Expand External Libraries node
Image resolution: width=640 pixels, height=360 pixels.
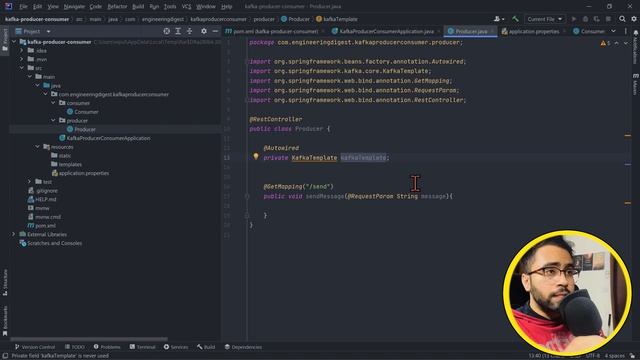[x=14, y=234]
